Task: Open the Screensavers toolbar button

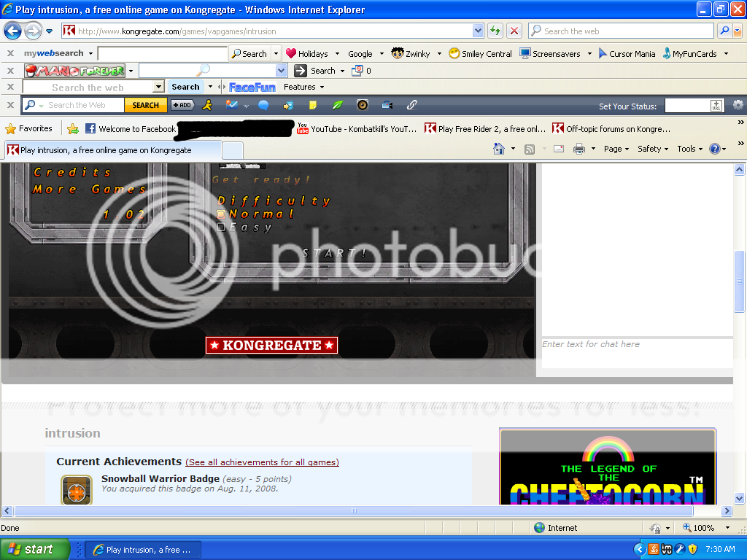Action: point(550,54)
